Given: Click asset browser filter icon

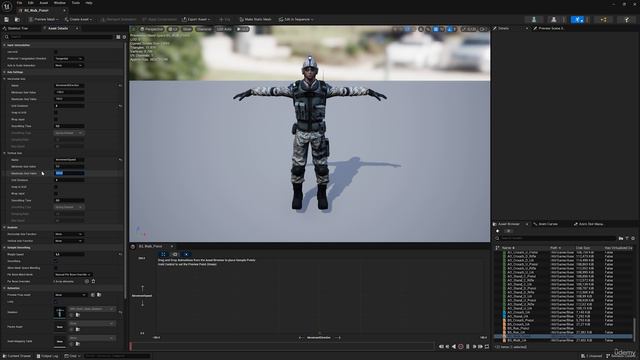Looking at the screenshot, I should [627, 238].
